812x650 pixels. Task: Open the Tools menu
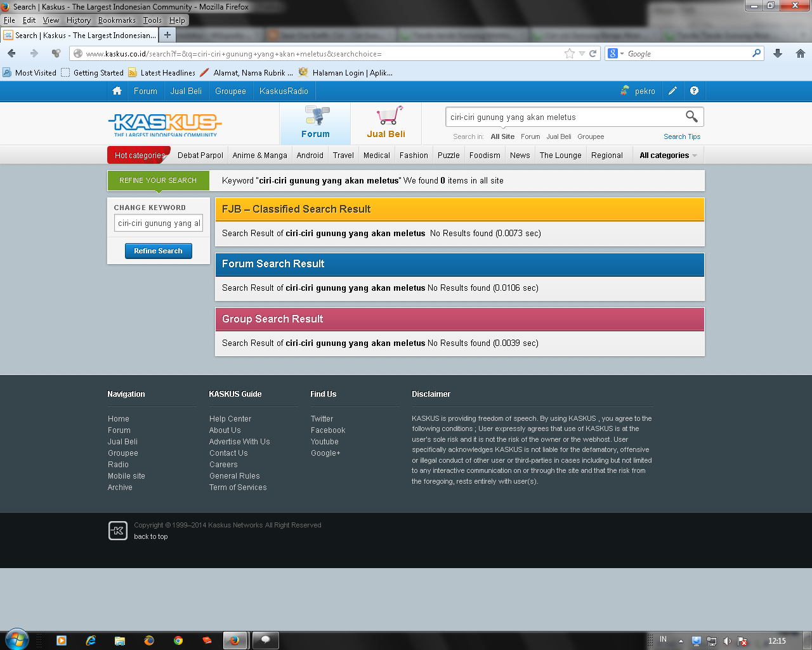click(152, 20)
